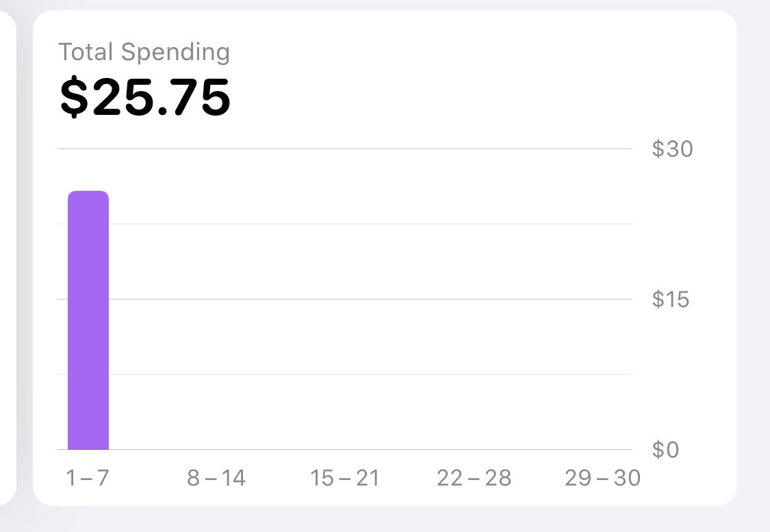The height and width of the screenshot is (532, 770).
Task: Select the "8 – 14" week label
Action: pyautogui.click(x=216, y=478)
